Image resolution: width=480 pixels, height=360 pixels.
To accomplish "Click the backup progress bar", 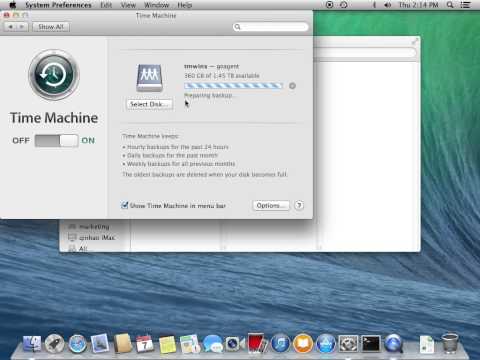I will pyautogui.click(x=234, y=86).
